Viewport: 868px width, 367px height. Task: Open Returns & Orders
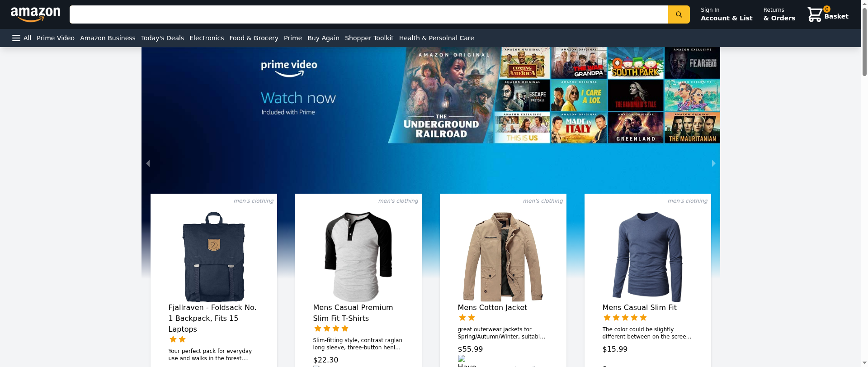tap(779, 14)
